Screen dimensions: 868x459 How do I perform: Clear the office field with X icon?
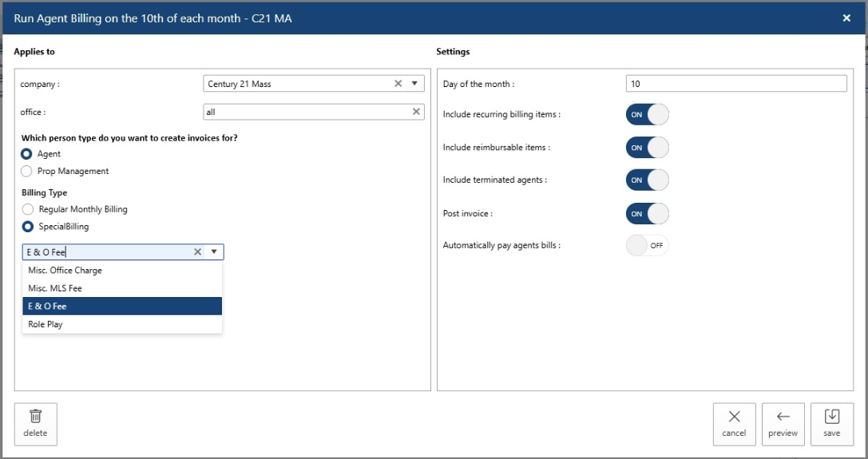click(416, 112)
